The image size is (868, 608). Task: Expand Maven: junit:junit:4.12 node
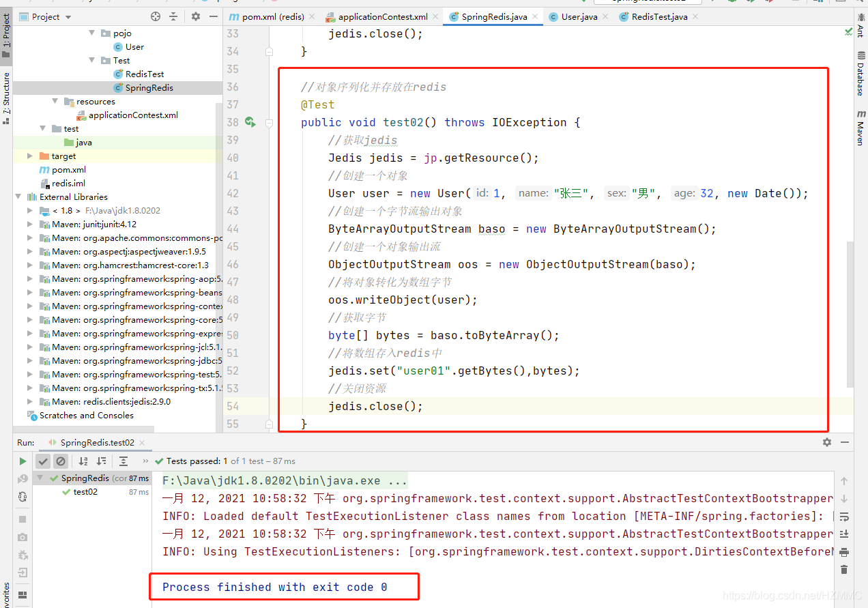pyautogui.click(x=30, y=224)
